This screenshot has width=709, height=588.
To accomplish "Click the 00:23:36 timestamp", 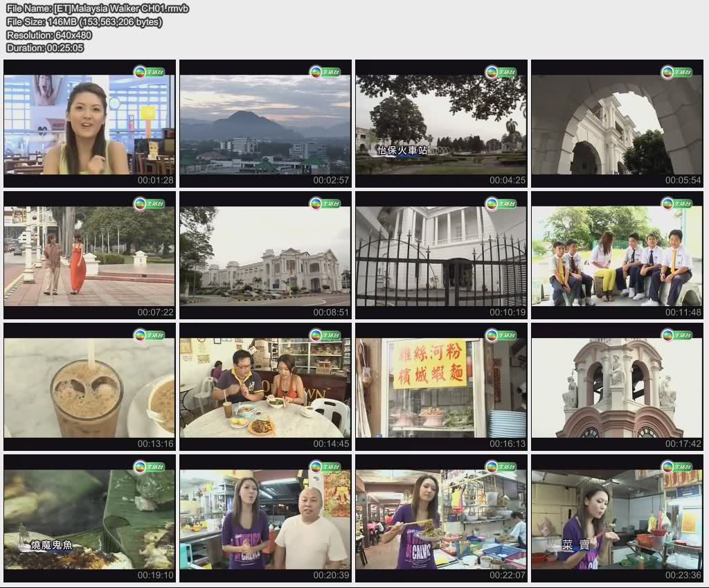I will point(683,576).
